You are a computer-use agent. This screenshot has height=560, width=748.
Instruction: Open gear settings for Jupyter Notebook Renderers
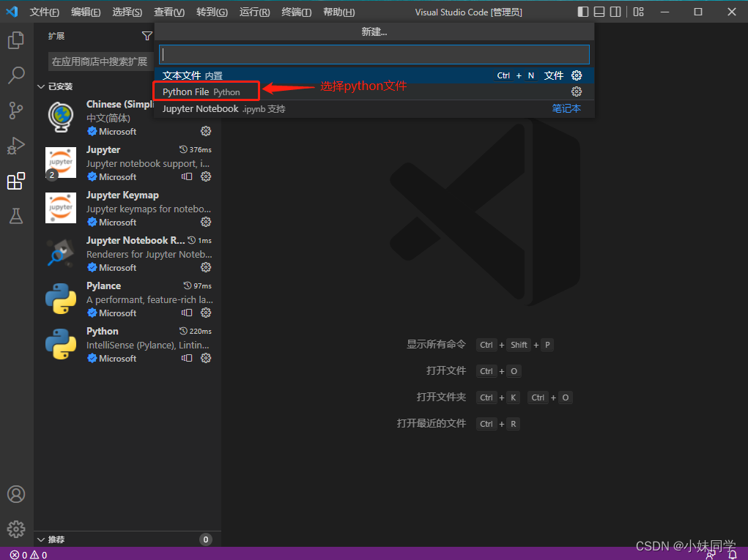[x=206, y=267]
